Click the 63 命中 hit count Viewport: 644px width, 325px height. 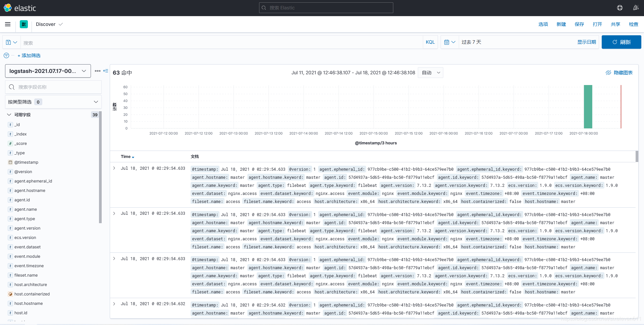pos(122,73)
